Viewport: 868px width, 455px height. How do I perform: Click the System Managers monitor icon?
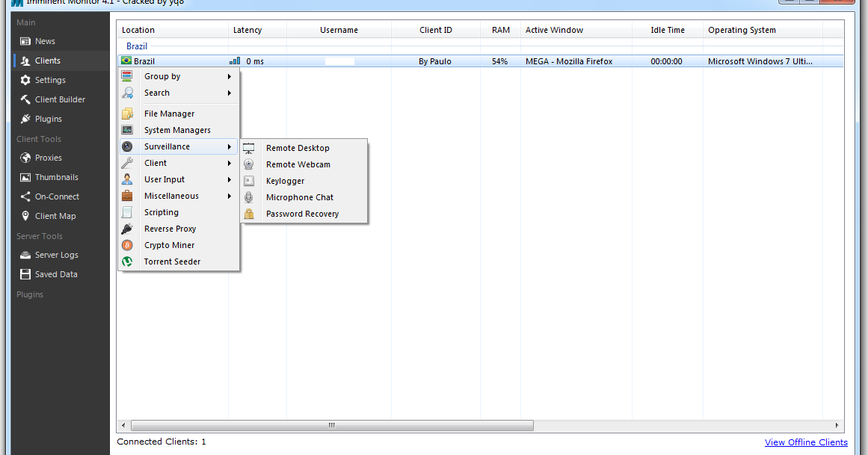click(x=127, y=130)
